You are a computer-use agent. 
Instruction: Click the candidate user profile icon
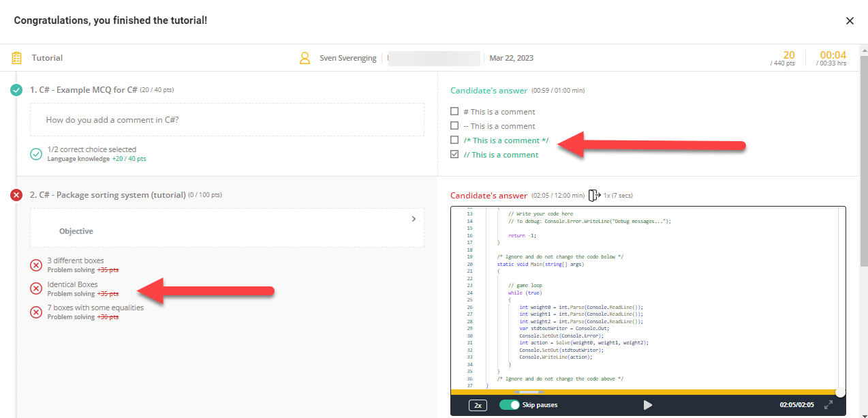[x=305, y=58]
